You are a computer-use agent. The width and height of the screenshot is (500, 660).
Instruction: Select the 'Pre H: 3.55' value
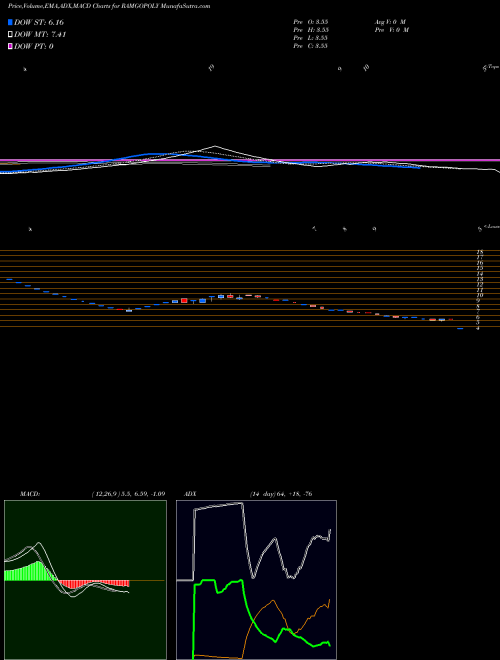pyautogui.click(x=311, y=30)
